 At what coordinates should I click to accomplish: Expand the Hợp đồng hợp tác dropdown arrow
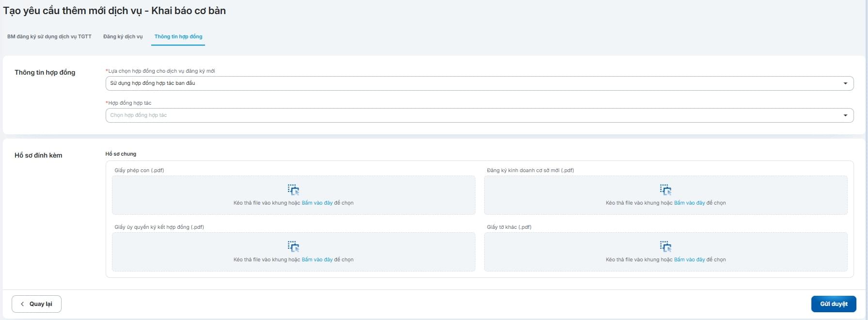(x=845, y=115)
